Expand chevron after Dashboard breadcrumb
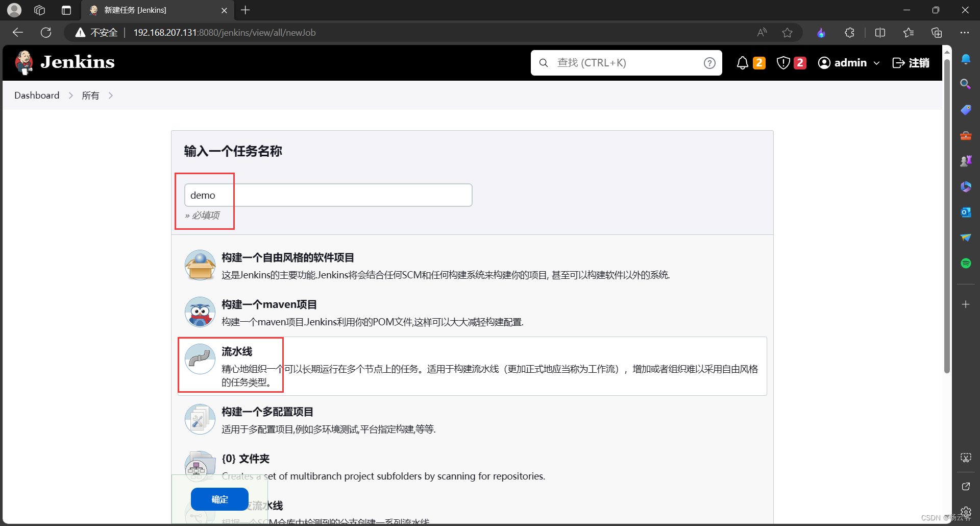This screenshot has height=526, width=980. pyautogui.click(x=71, y=95)
